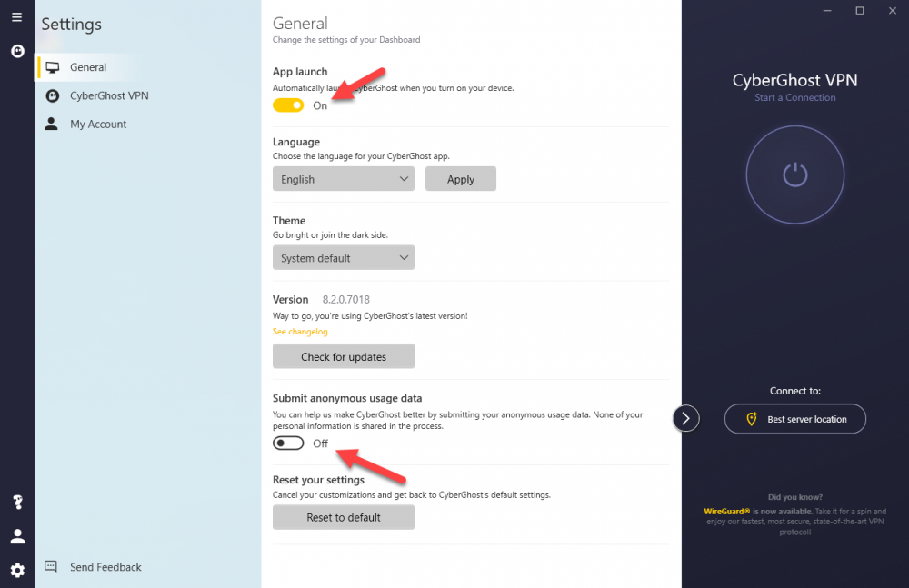Open the settings gear icon
The width and height of the screenshot is (909, 588).
point(16,570)
